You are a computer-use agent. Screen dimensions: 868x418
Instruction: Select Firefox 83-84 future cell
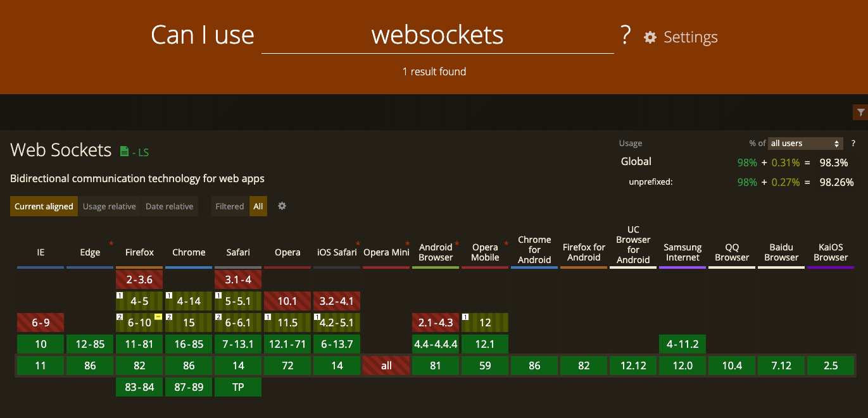139,387
